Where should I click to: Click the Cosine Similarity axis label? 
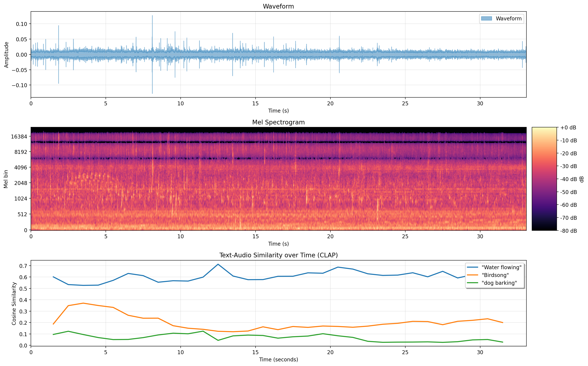[x=14, y=303]
